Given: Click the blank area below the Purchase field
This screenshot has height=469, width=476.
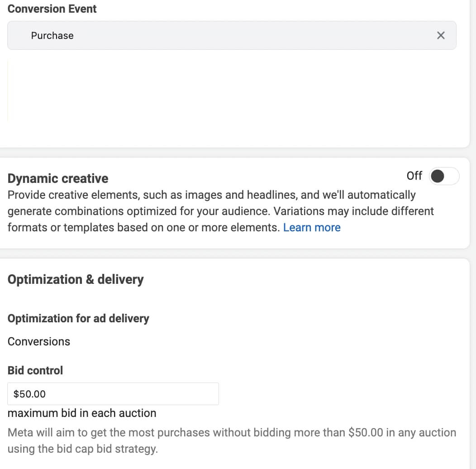Looking at the screenshot, I should tap(232, 91).
